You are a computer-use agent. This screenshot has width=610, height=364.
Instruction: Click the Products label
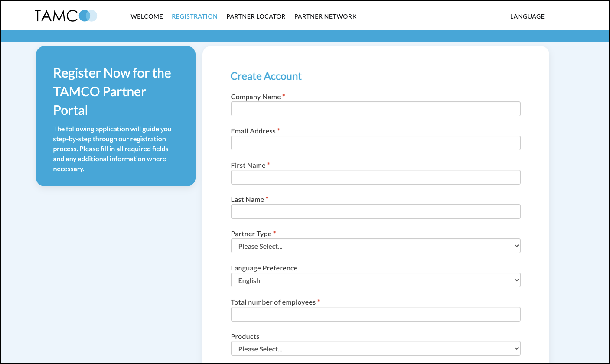(x=245, y=337)
